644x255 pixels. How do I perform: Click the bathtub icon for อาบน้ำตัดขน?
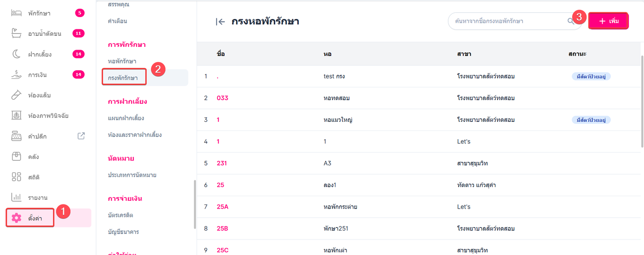[x=17, y=34]
